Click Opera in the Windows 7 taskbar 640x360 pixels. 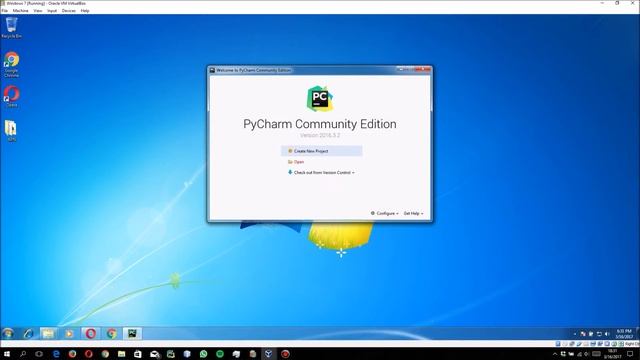click(x=91, y=333)
